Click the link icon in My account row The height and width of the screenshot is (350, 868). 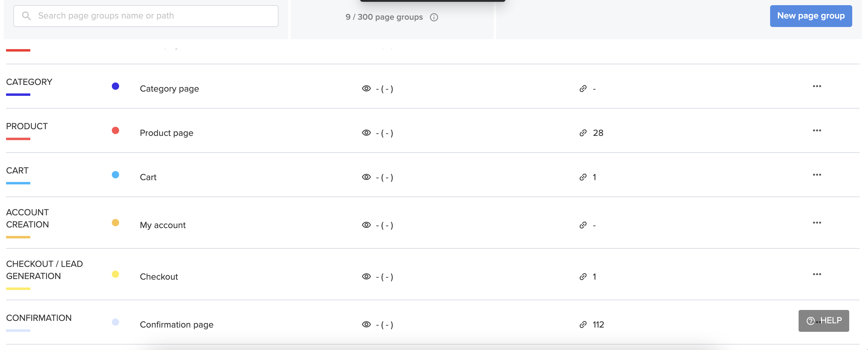[x=583, y=225]
